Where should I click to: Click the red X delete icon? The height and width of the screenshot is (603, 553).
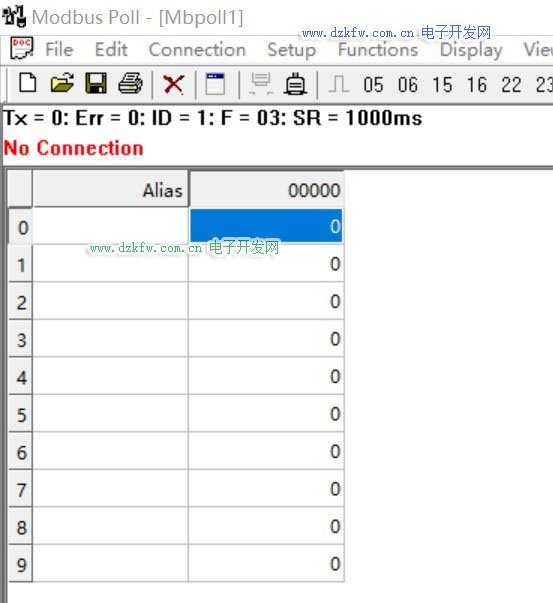pyautogui.click(x=174, y=84)
